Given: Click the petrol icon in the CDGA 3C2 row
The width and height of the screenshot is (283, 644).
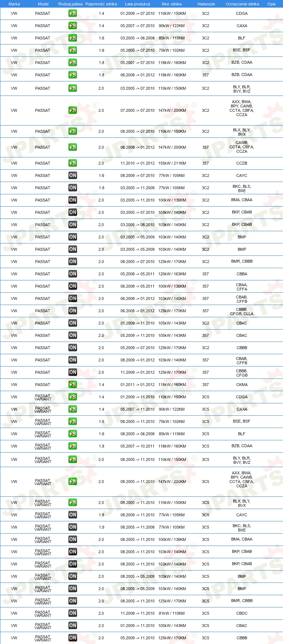Looking at the screenshot, I should [x=73, y=13].
